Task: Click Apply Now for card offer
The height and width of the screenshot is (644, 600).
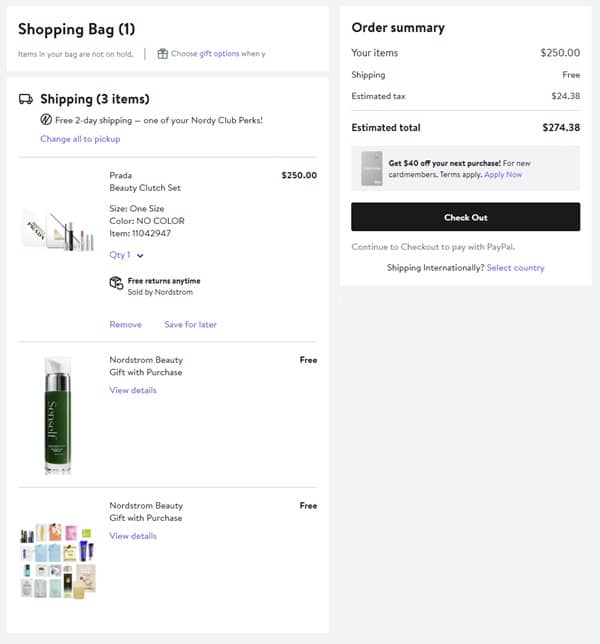Action: [503, 174]
